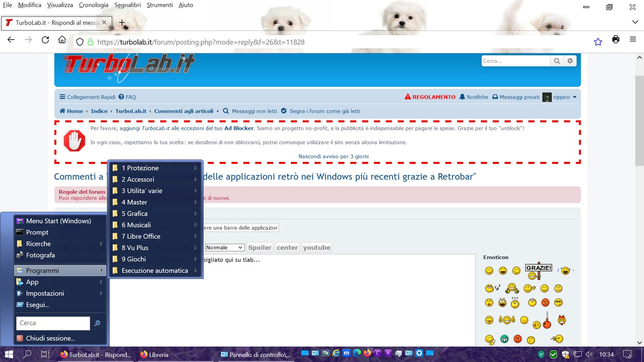Click the youtube BBCode button
The width and height of the screenshot is (644, 362).
[317, 247]
